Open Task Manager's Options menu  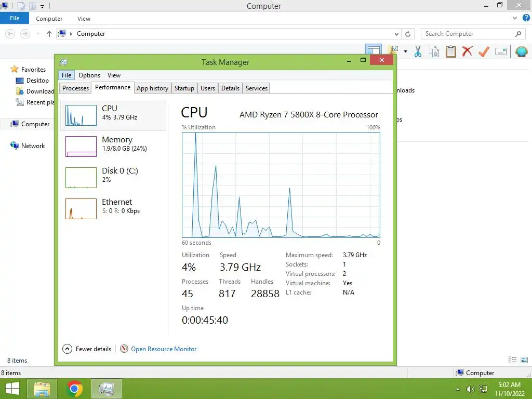(x=89, y=75)
